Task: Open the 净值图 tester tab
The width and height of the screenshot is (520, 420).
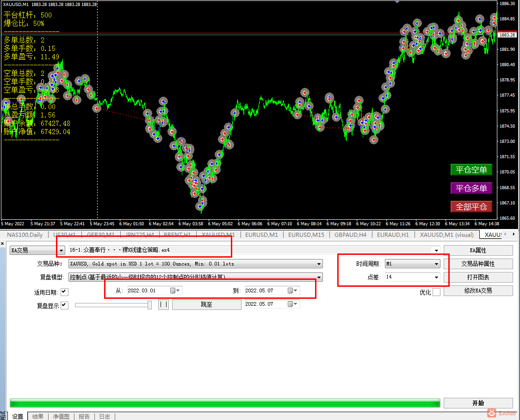Action: click(x=61, y=416)
